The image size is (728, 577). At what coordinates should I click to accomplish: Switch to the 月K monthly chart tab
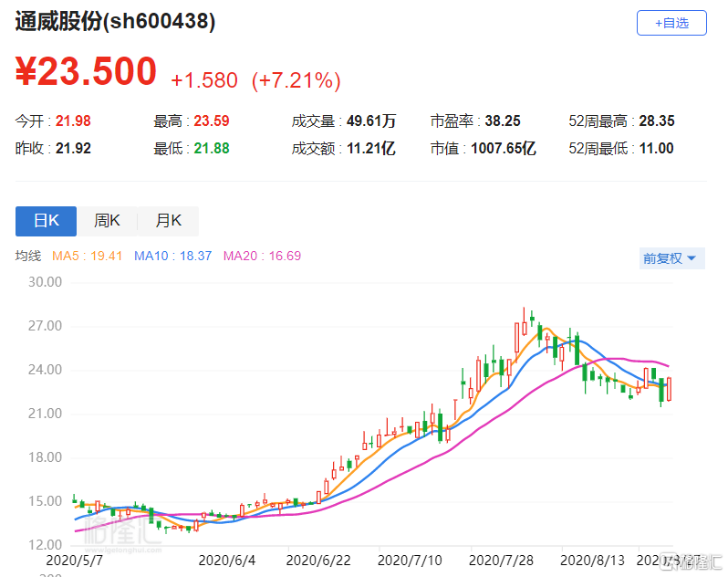click(x=168, y=221)
